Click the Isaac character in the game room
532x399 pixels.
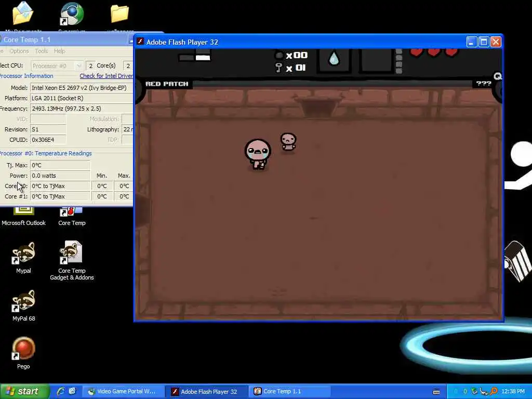[x=258, y=154]
